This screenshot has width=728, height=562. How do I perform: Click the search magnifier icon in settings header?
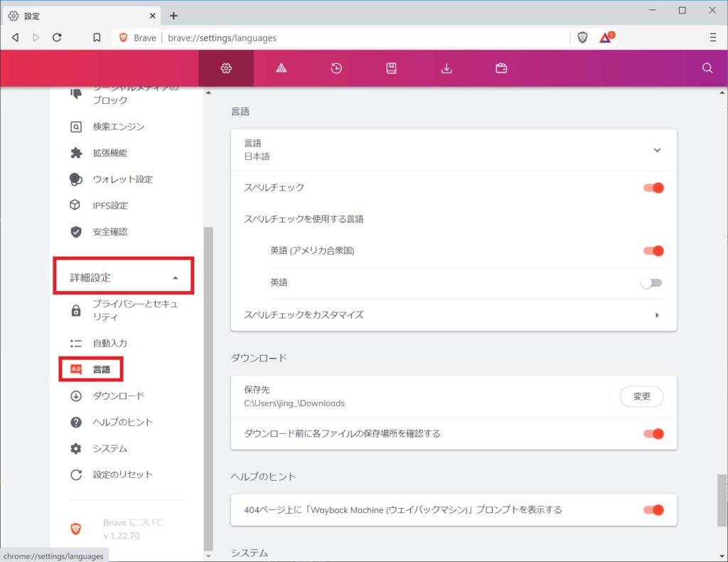point(707,68)
